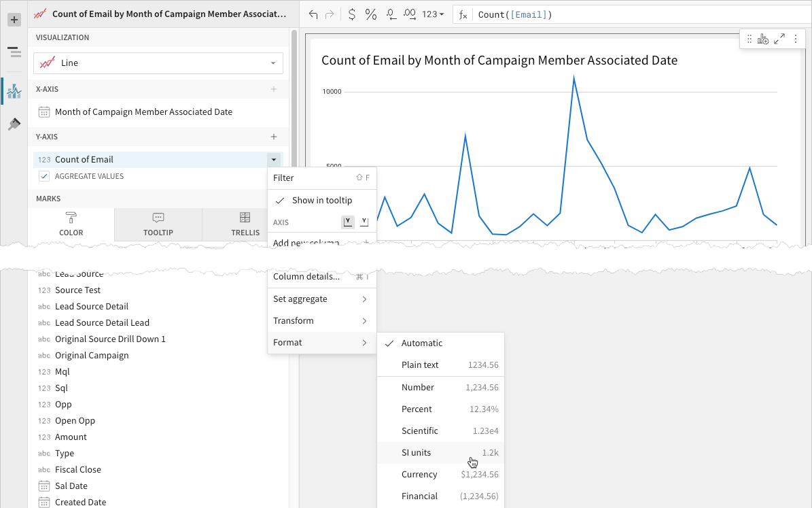
Task: Toggle the Show in tooltip option
Action: pos(321,200)
